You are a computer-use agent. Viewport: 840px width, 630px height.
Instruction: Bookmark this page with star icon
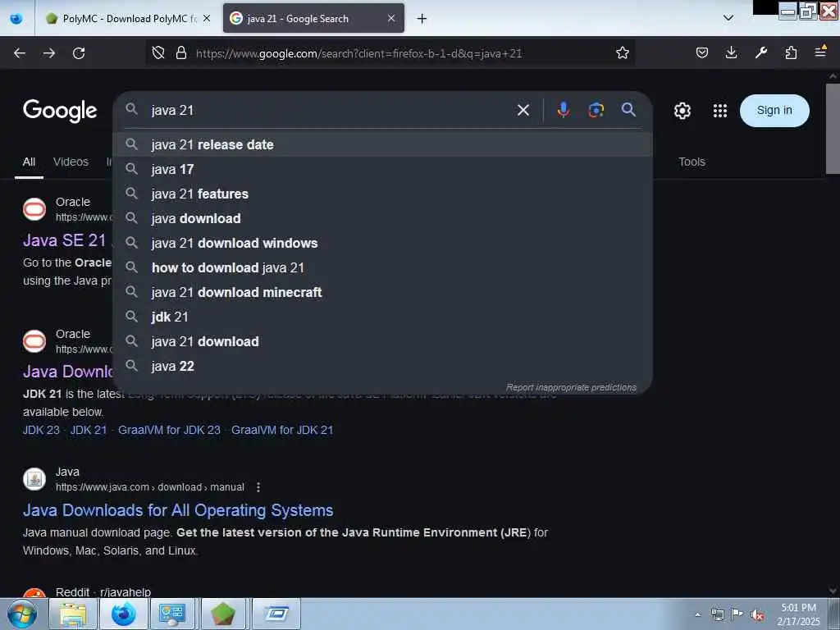tap(622, 52)
